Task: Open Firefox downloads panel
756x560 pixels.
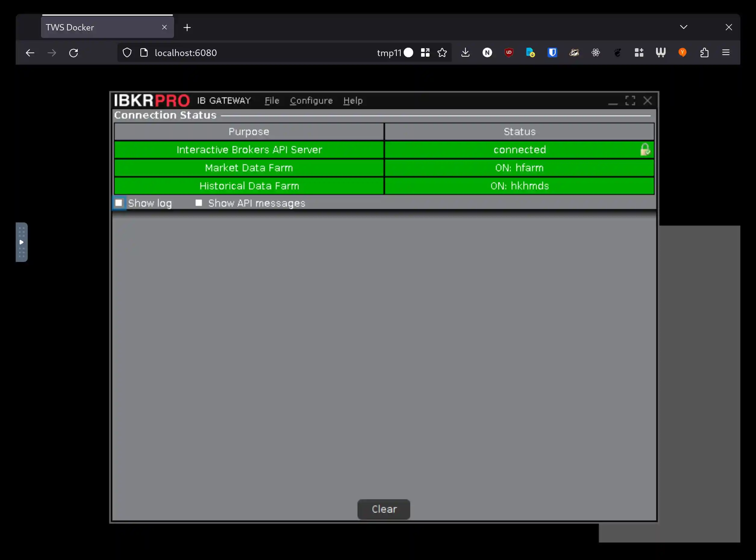Action: [x=465, y=52]
